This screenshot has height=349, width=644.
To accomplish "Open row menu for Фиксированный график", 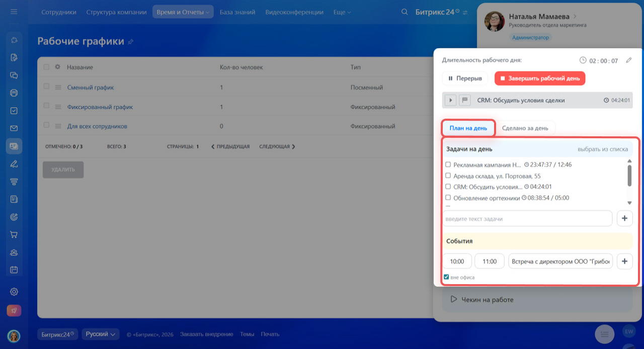I will click(58, 107).
